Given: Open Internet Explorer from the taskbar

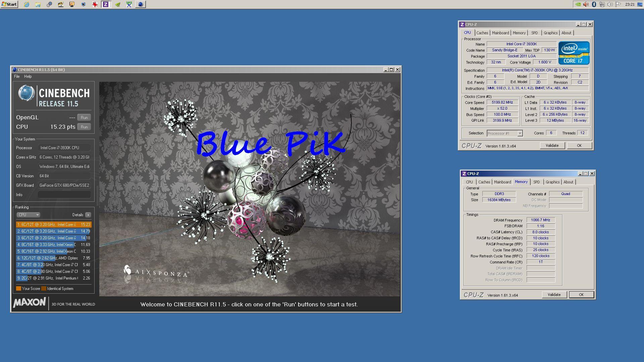Looking at the screenshot, I should point(26,4).
